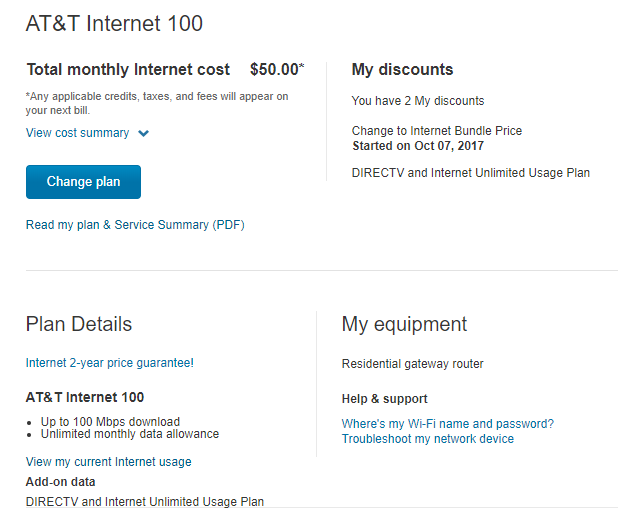Open the View cost summary link
Viewport: 618px width, 518px height.
click(x=77, y=133)
